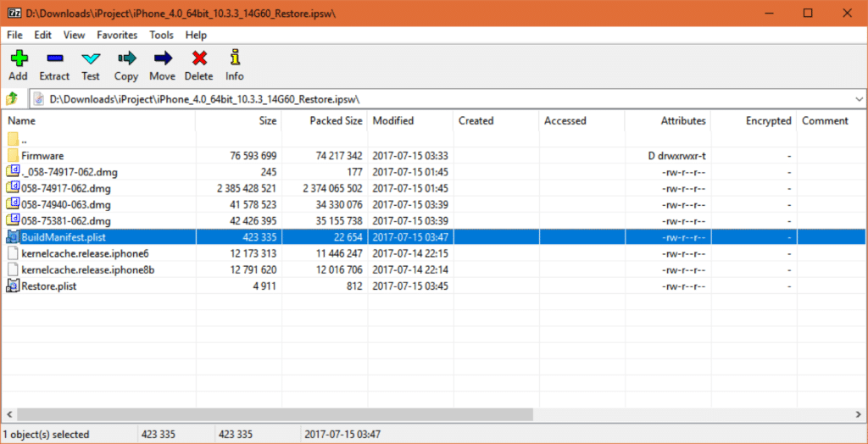Click the Copy toolbar icon
This screenshot has height=444, width=868.
[126, 58]
